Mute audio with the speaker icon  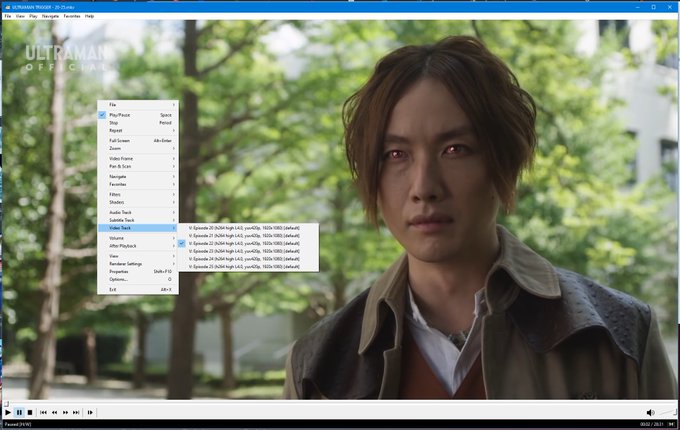coord(650,412)
